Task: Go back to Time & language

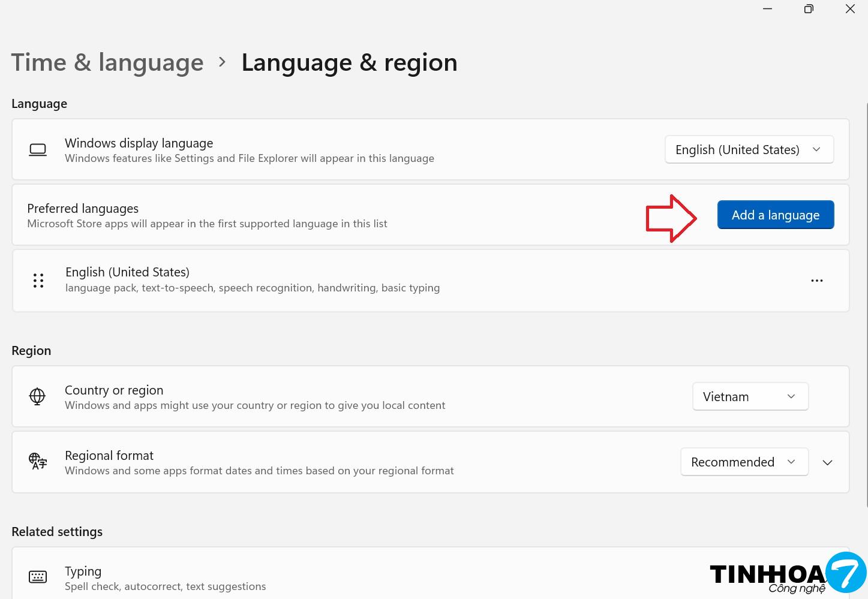Action: coord(107,62)
